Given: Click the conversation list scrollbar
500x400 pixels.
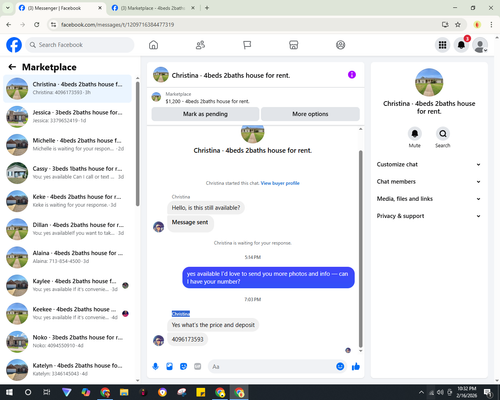Looking at the screenshot, I should [x=138, y=143].
